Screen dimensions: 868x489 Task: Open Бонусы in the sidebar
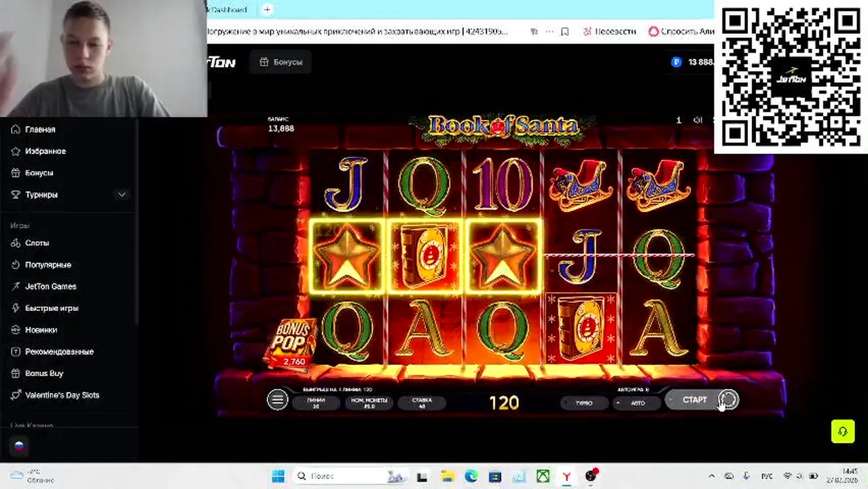(x=39, y=173)
